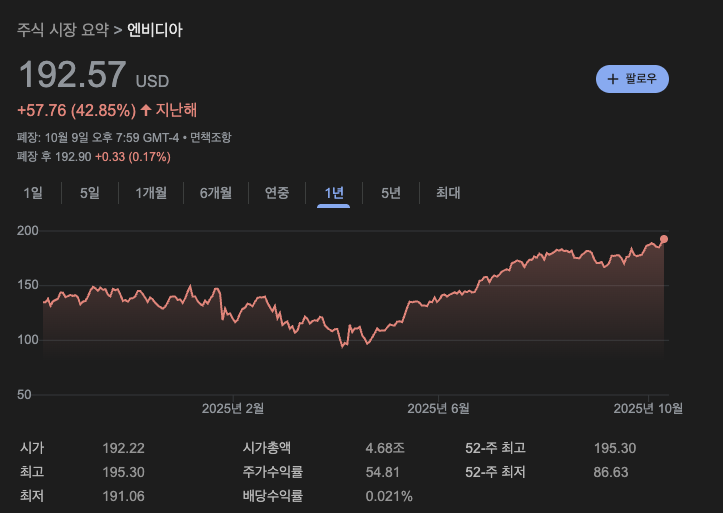View the 5년 chart range
Screen dimensions: 723x513
391,193
